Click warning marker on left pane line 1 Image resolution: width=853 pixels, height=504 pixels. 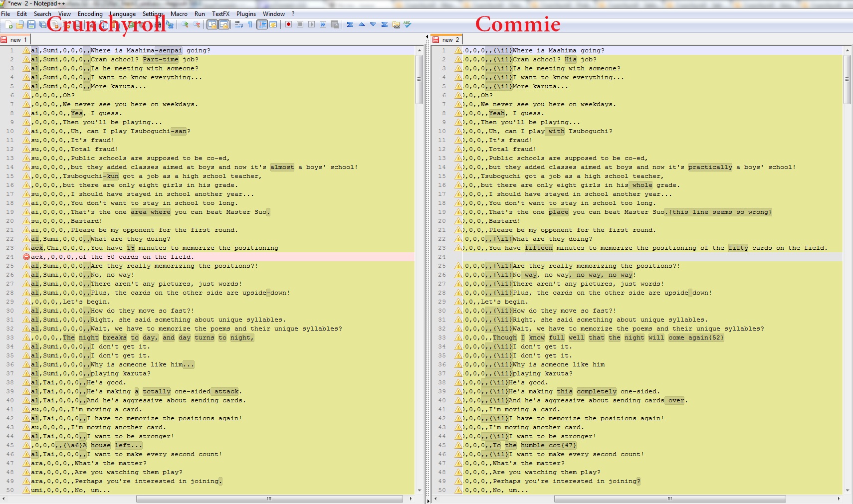pos(26,50)
